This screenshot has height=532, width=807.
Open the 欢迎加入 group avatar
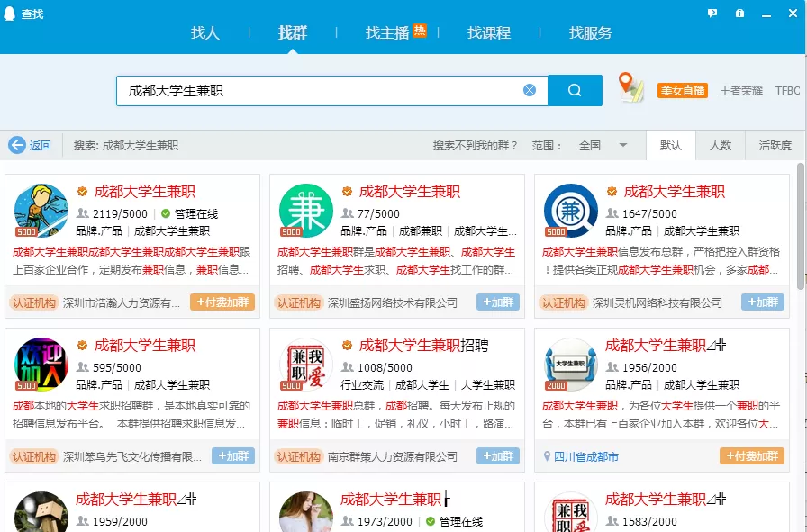click(41, 365)
